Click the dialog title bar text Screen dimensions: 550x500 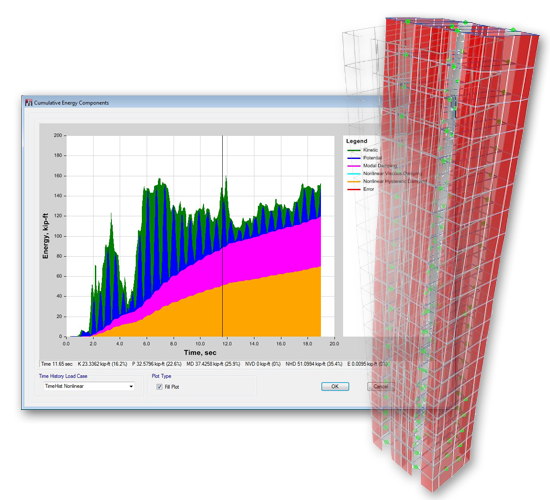(x=71, y=103)
